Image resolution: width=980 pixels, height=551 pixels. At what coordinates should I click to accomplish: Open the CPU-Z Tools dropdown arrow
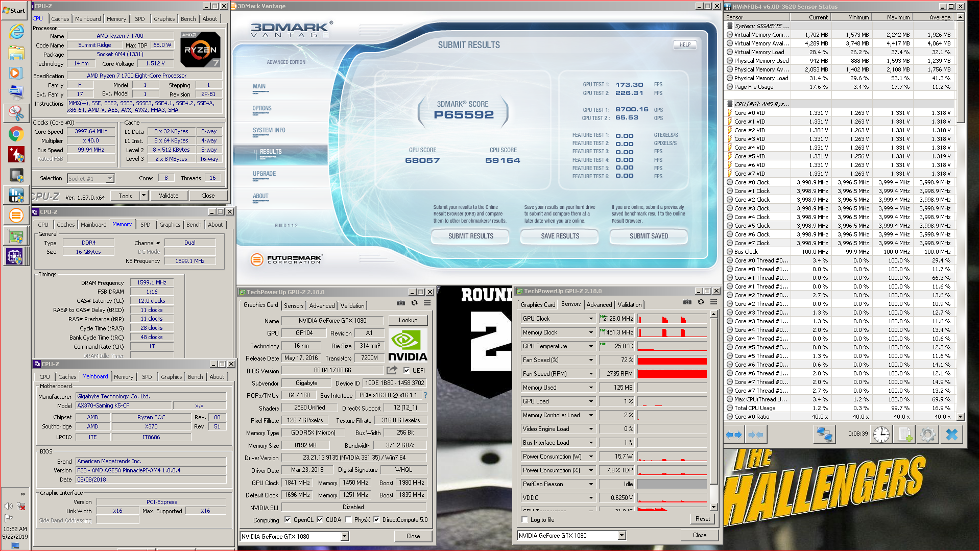pos(144,196)
